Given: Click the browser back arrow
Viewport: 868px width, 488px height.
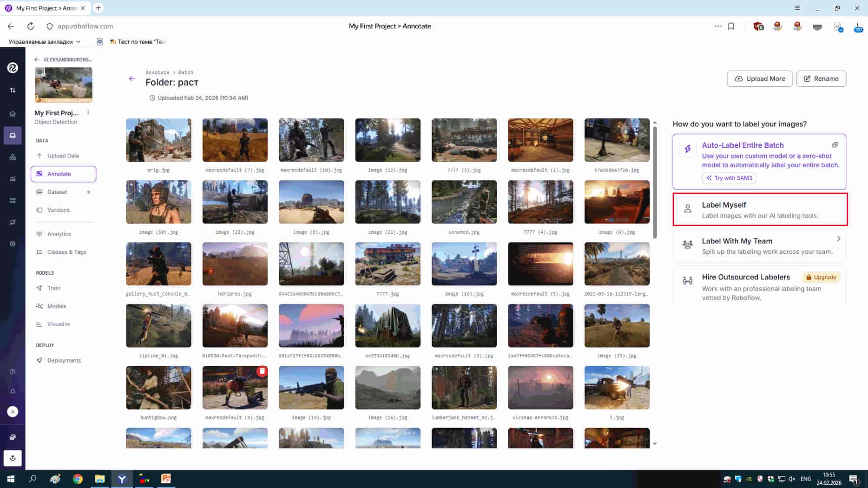Looking at the screenshot, I should tap(11, 26).
